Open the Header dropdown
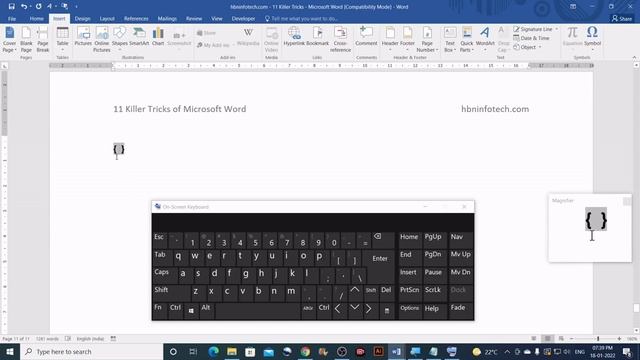Image resolution: width=640 pixels, height=360 pixels. point(390,39)
